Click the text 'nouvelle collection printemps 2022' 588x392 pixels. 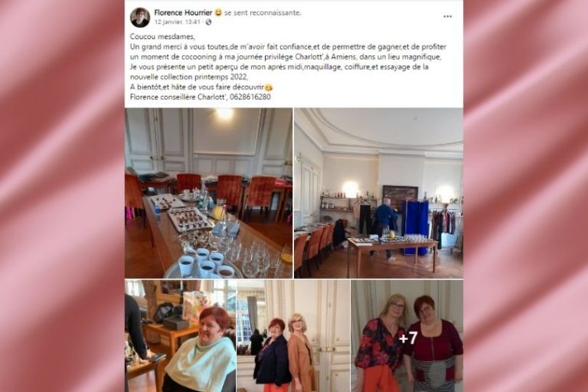click(x=188, y=77)
